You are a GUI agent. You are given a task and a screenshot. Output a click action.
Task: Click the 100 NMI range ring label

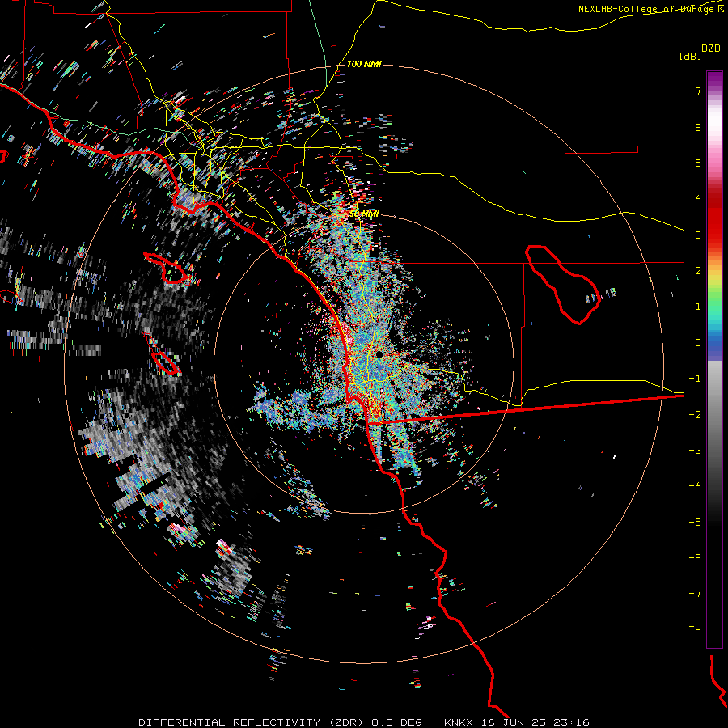click(x=364, y=64)
